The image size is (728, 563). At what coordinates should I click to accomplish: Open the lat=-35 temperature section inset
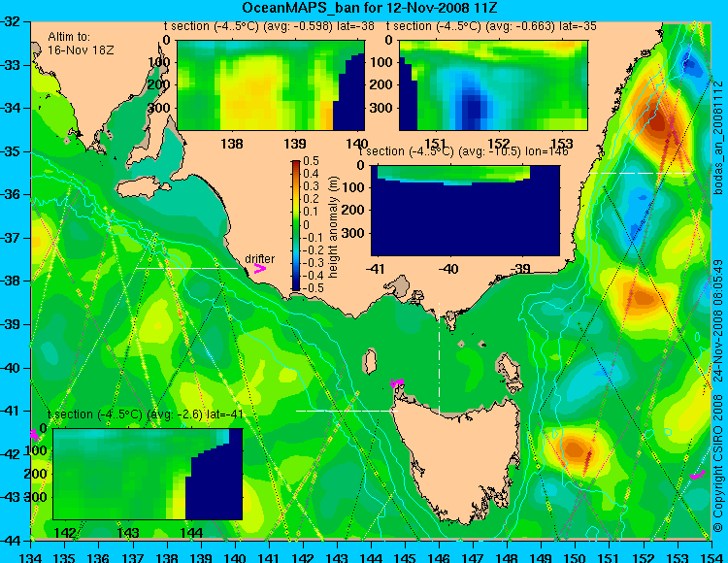(493, 85)
